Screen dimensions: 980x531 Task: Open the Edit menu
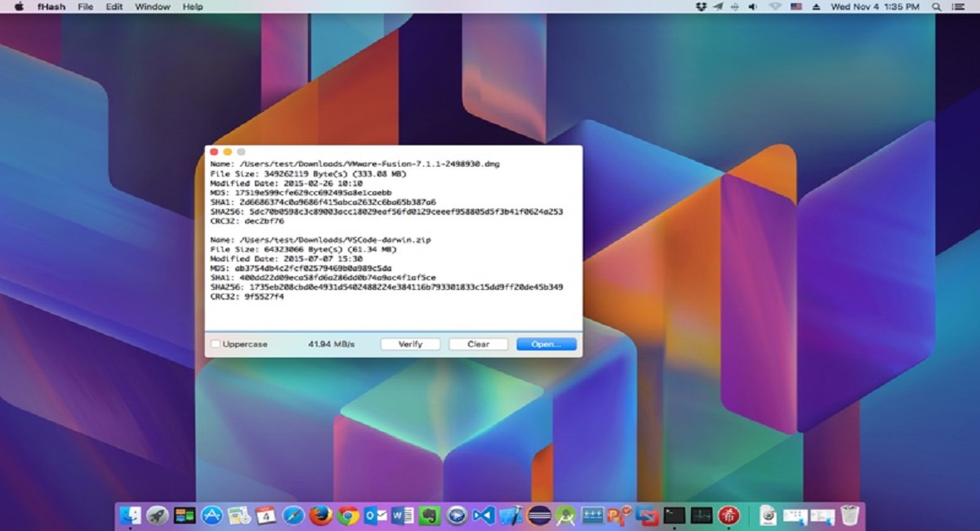pos(114,7)
